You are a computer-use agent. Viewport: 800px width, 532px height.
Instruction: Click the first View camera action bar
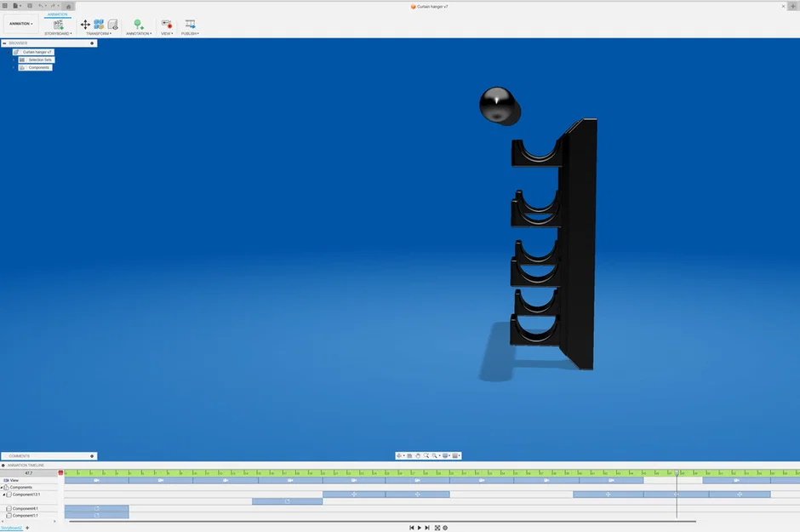click(97, 480)
